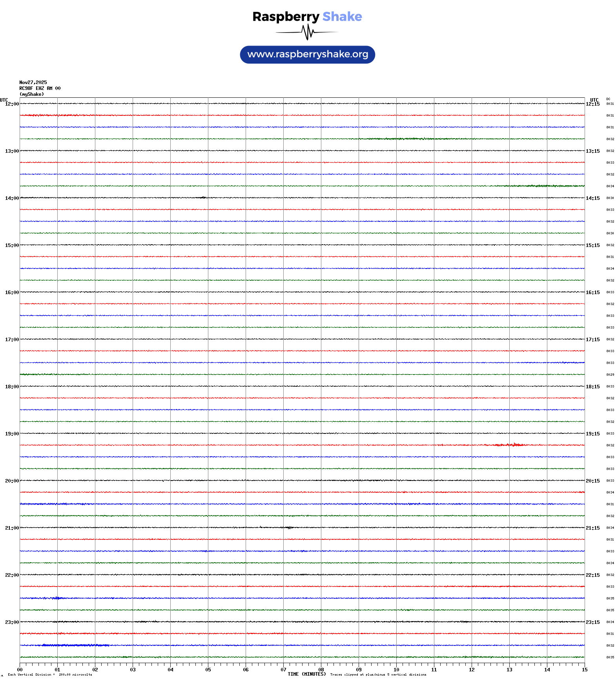Screen dimensions: 616x680
Task: Click the DC column header at top right
Action: pos(608,99)
